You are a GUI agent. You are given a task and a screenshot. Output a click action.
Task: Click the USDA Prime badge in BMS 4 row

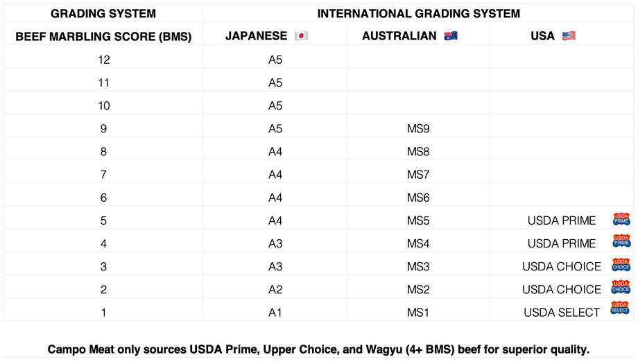point(621,241)
